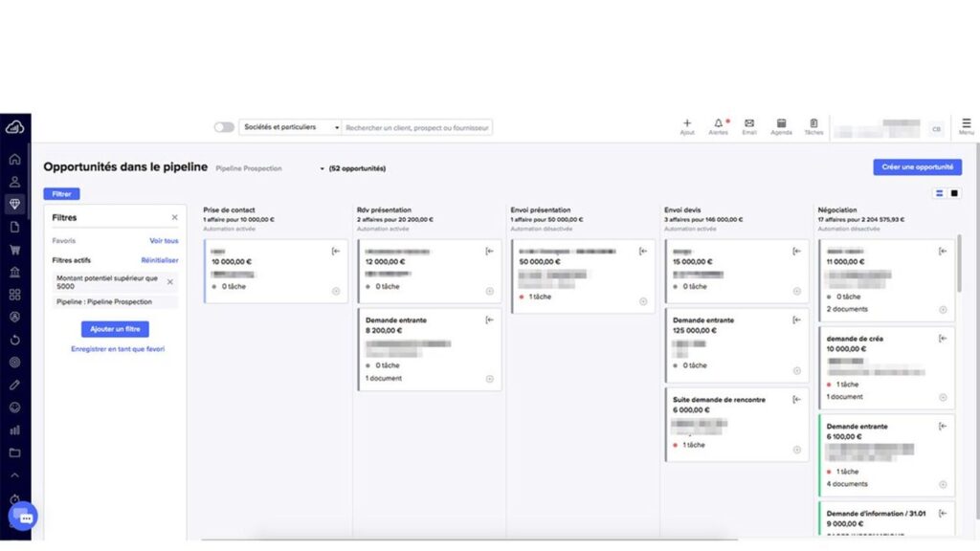The height and width of the screenshot is (551, 980).
Task: Click the Réinitialiser filters link
Action: (x=160, y=260)
